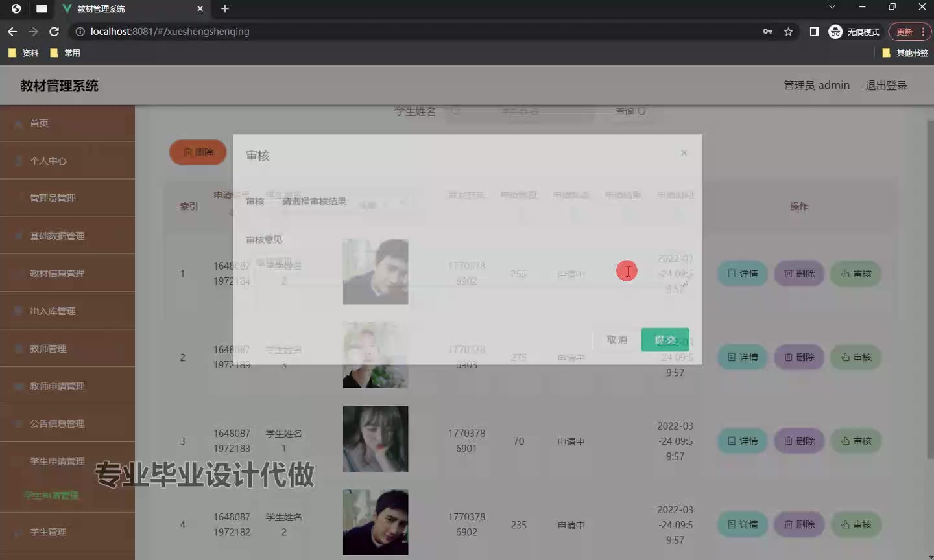Open 出入库管理 in the sidebar
Screen dimensions: 934x560
point(67,311)
